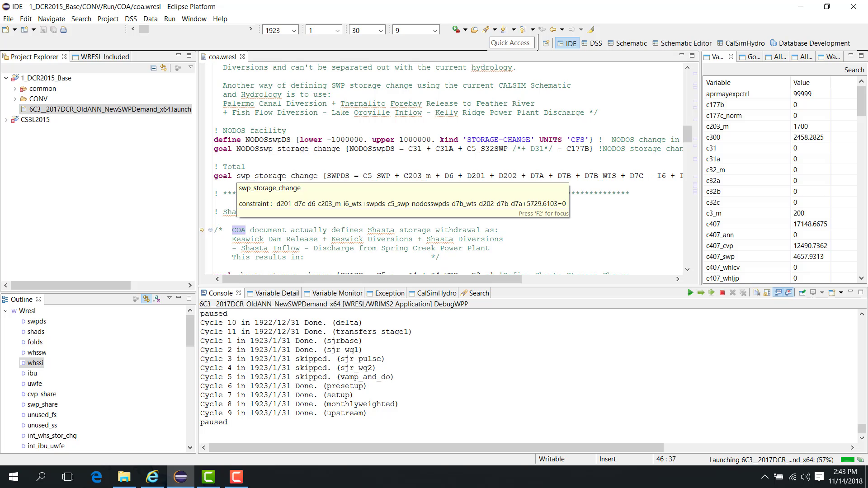This screenshot has width=868, height=488.
Task: Switch to Schematic perspective
Action: 627,43
